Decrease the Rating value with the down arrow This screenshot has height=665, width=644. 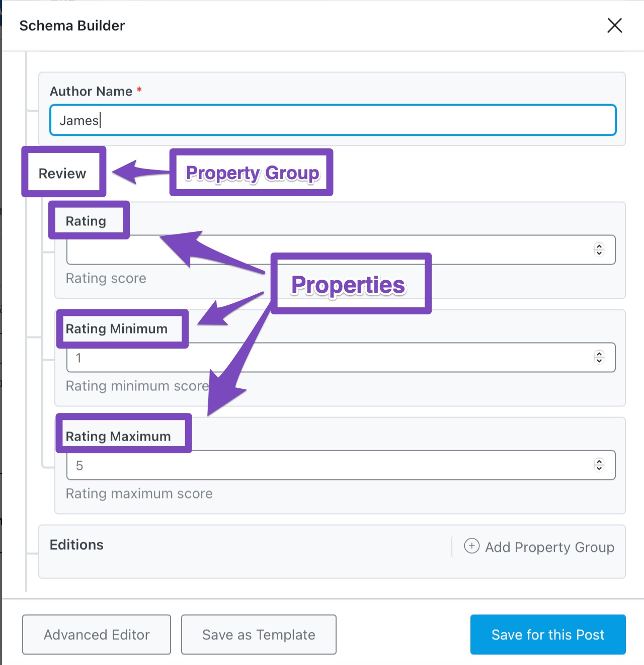pyautogui.click(x=599, y=253)
